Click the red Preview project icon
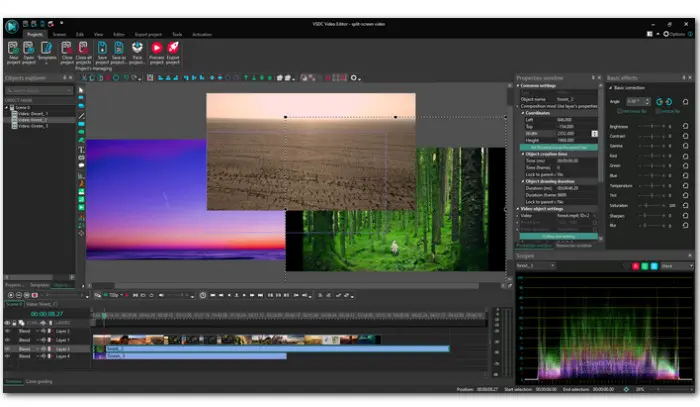The height and width of the screenshot is (407, 700). coord(157,48)
